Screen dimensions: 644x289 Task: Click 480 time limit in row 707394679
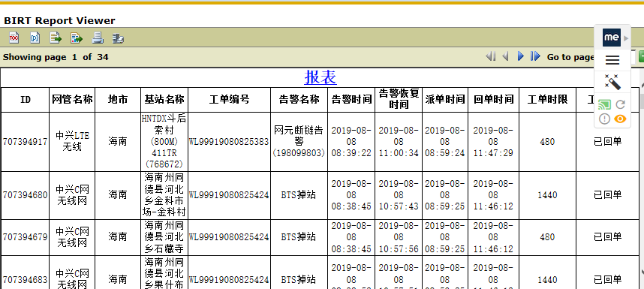547,237
